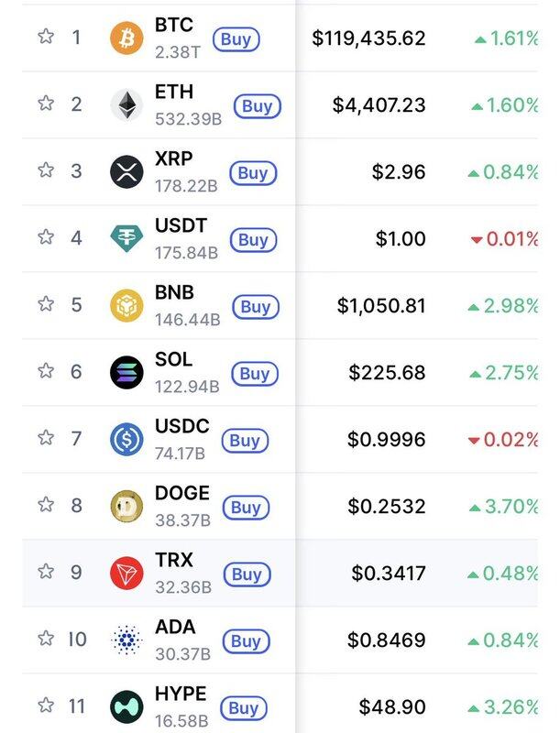Click the XRP black logo icon
Screen dimensions: 560x733
(126, 171)
